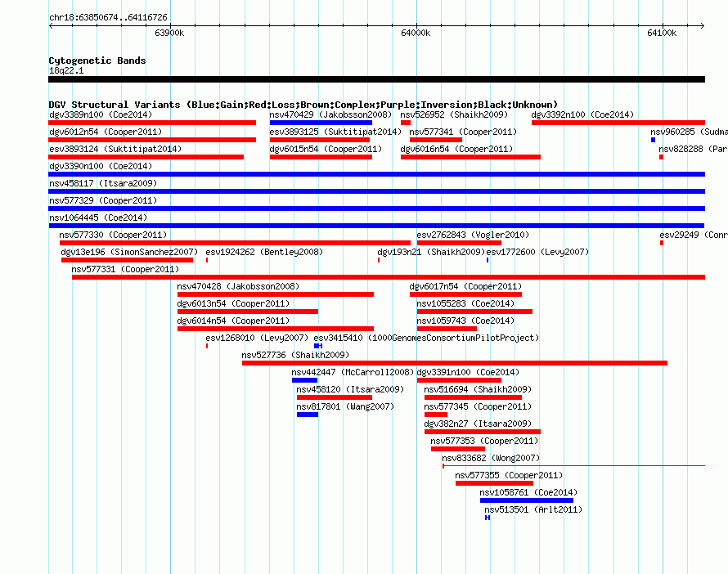Open dgv13e196 (SimonSanchez2007) variant

pos(128,260)
